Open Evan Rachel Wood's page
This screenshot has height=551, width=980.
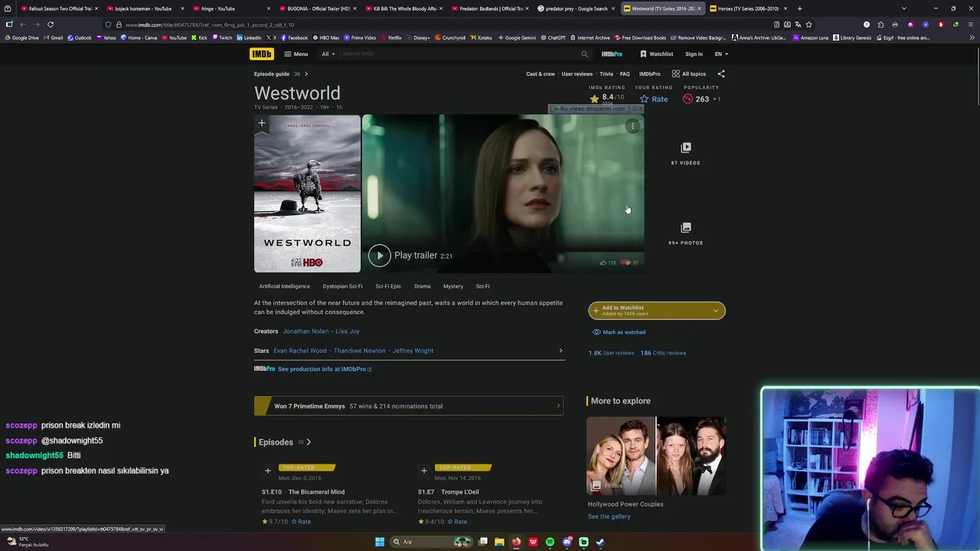[x=299, y=350]
